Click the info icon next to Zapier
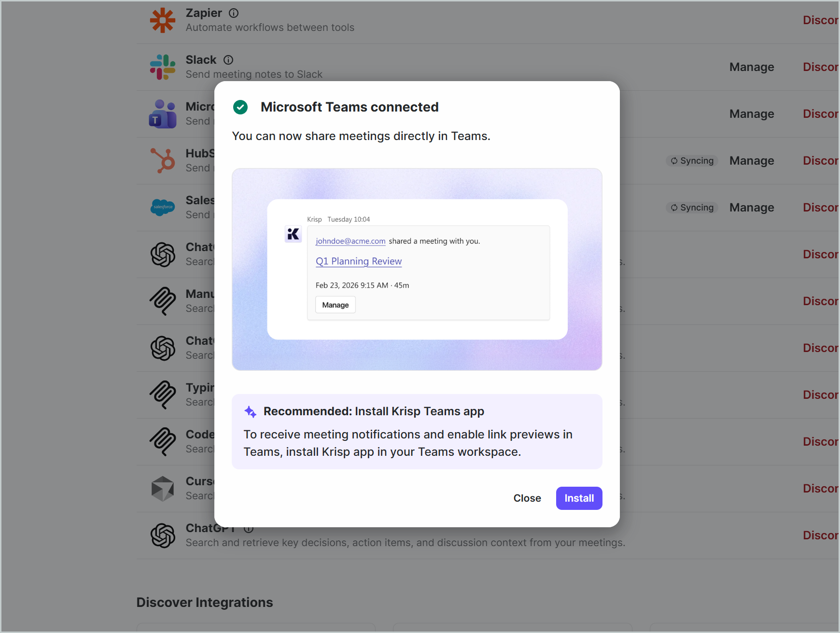Screen dimensions: 840x633 tap(234, 14)
